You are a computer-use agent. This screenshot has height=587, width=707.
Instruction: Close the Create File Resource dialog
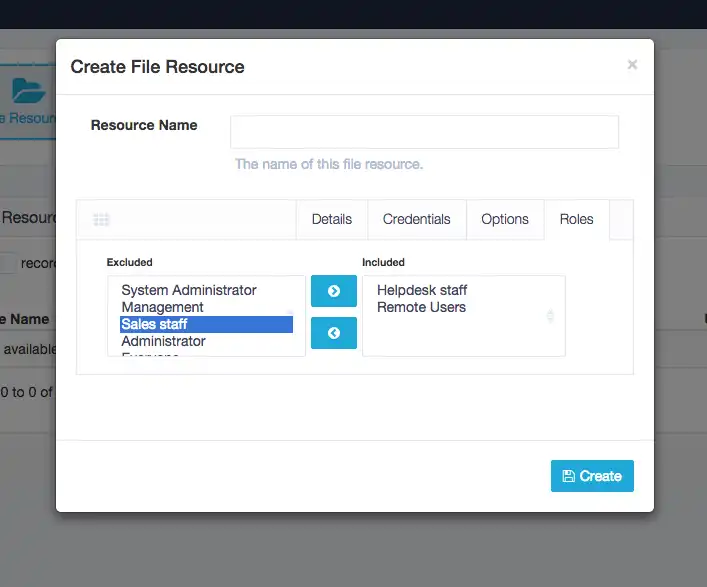[632, 65]
